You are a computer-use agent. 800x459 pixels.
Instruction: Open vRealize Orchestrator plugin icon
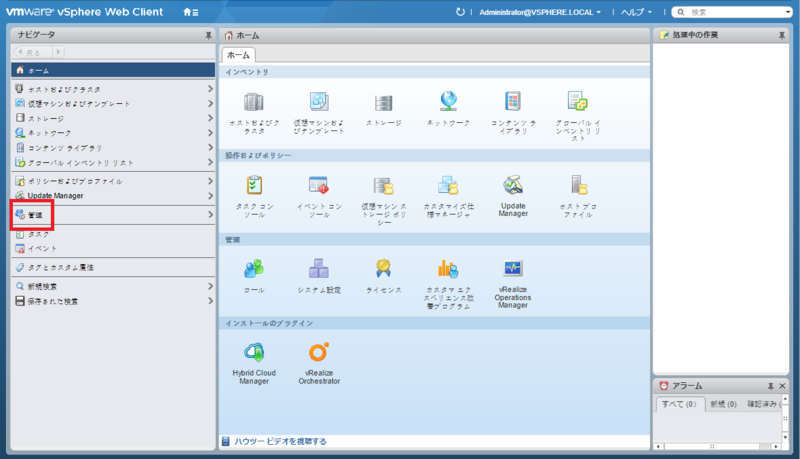tap(319, 352)
